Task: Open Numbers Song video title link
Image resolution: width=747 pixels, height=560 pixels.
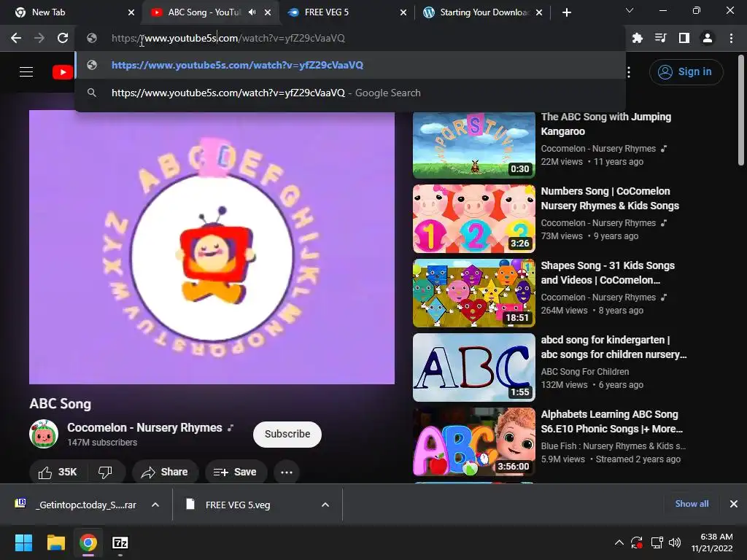Action: (x=610, y=198)
